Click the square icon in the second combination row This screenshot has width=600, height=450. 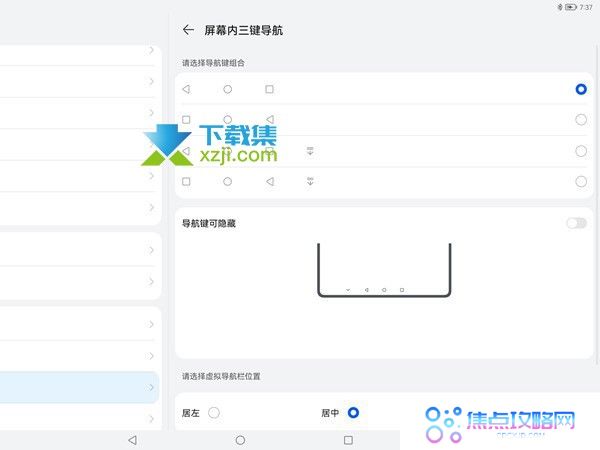186,120
